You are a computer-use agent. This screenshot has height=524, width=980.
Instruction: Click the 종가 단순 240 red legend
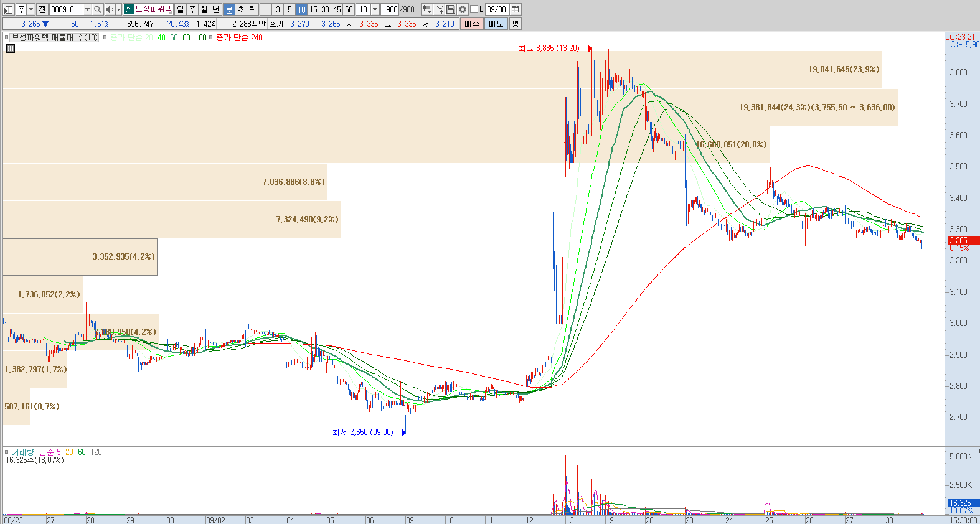point(239,37)
